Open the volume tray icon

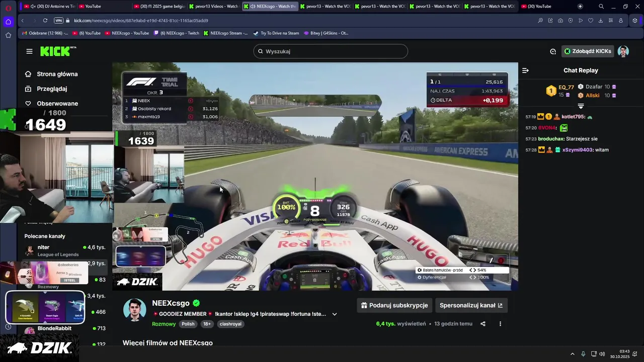pyautogui.click(x=602, y=354)
